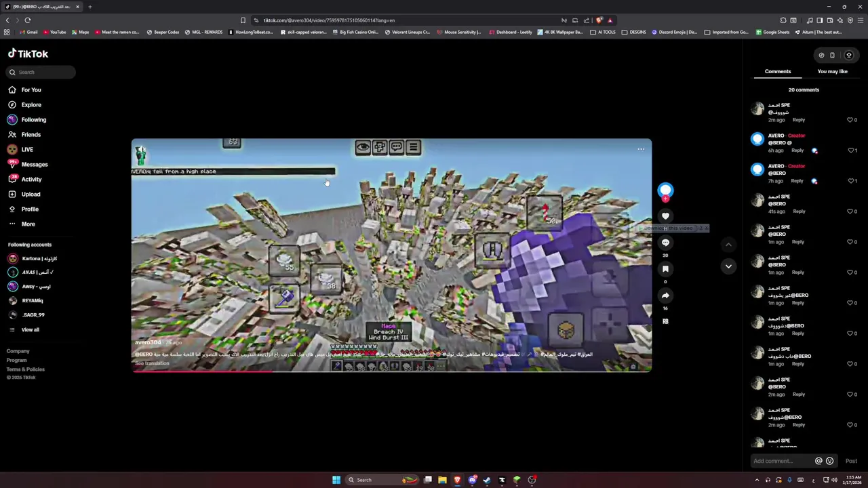The image size is (868, 488).
Task: Like AVERO's comment from 6h ago
Action: tap(852, 150)
